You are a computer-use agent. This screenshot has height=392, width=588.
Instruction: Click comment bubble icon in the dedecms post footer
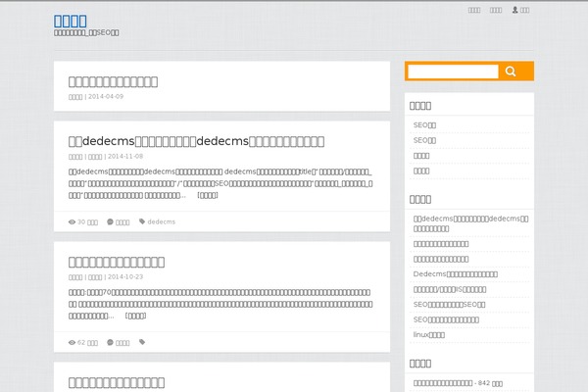point(110,221)
